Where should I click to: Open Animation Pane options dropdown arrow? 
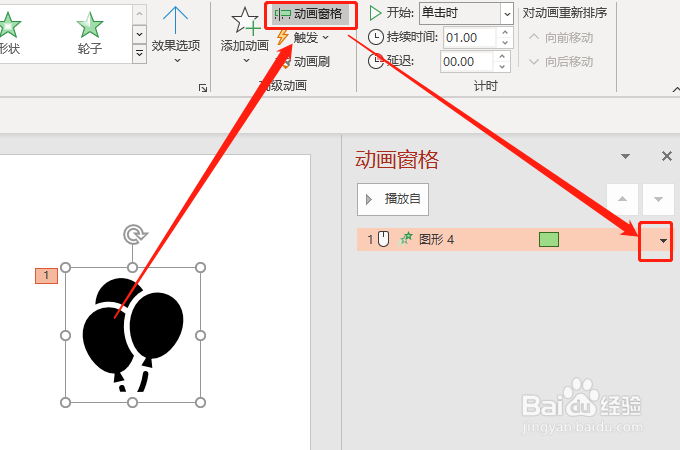(625, 156)
